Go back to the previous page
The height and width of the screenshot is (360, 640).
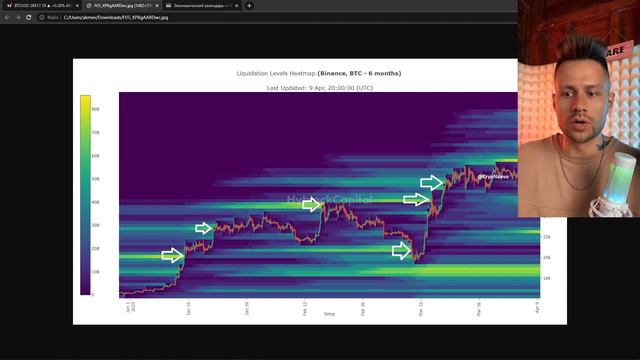[x=7, y=18]
